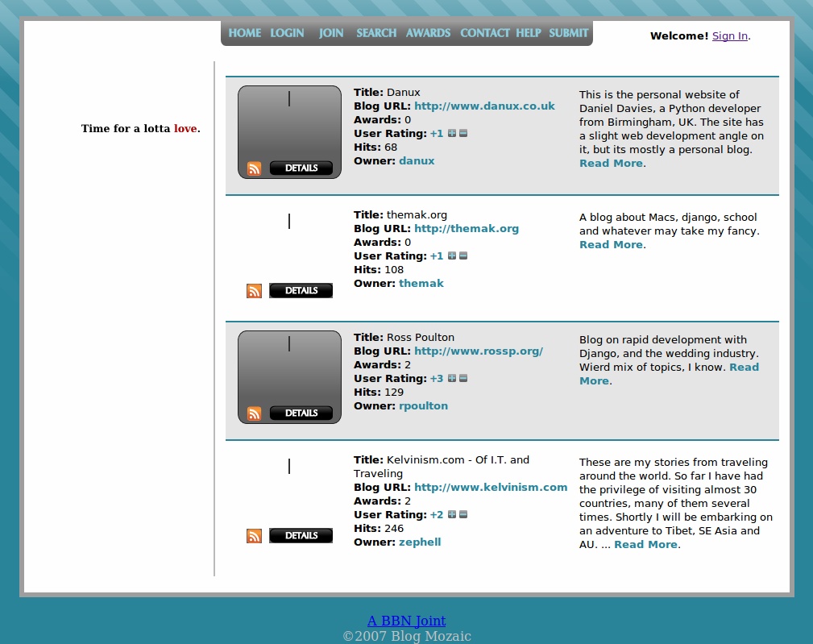Click the RSS feed icon for themak.org
Image resolution: width=813 pixels, height=644 pixels.
tap(255, 291)
